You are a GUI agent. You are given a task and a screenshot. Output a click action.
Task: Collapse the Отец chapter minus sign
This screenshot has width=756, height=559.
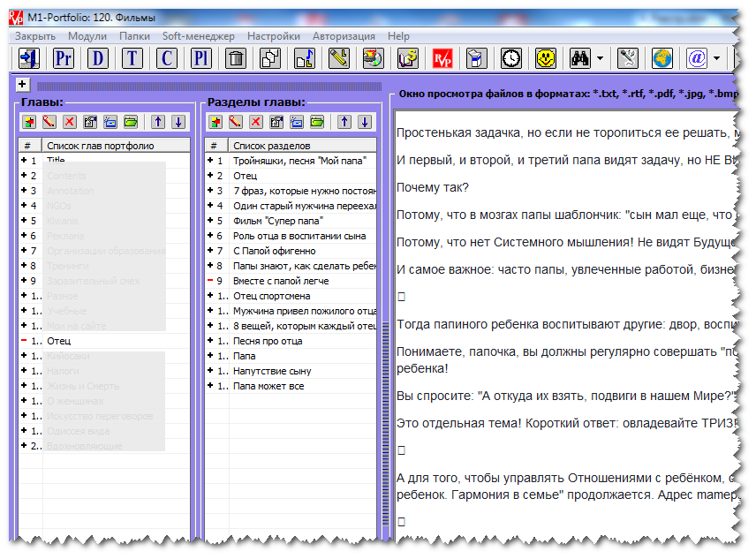(x=24, y=340)
